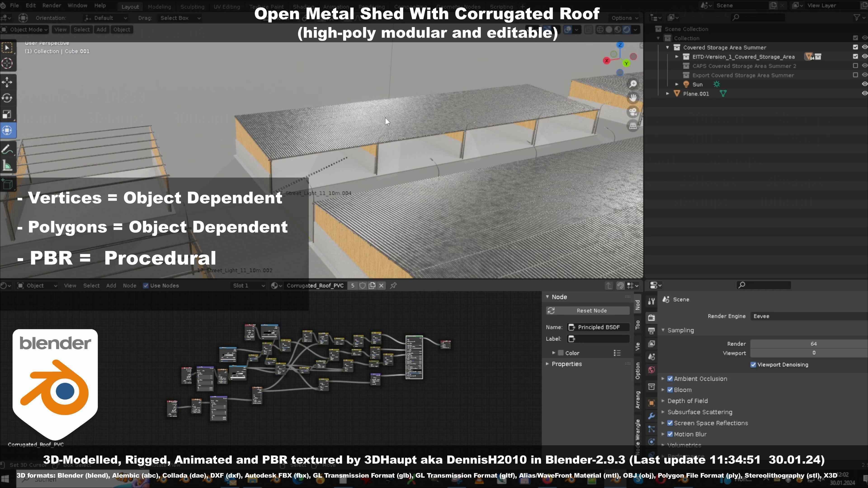Open the Tool properties tab icon
This screenshot has height=488, width=868.
pos(651,301)
